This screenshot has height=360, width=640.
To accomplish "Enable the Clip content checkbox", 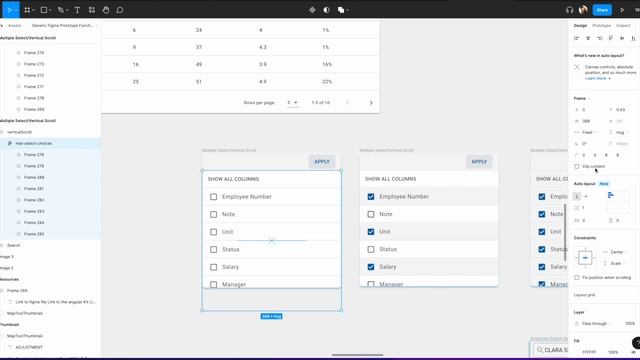I will [577, 167].
